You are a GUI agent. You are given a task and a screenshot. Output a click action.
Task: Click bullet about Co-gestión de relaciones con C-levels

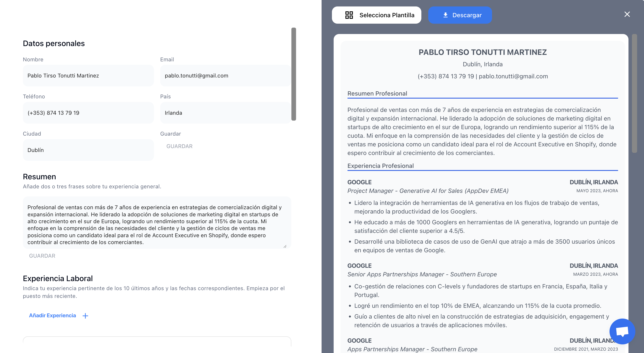click(x=481, y=291)
